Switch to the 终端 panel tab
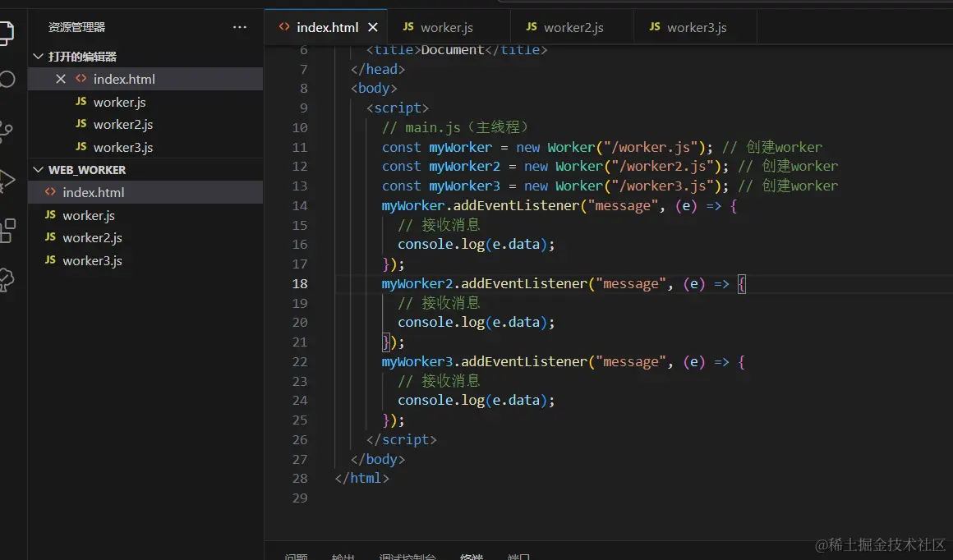Screen dimensions: 953x560 click(471, 557)
